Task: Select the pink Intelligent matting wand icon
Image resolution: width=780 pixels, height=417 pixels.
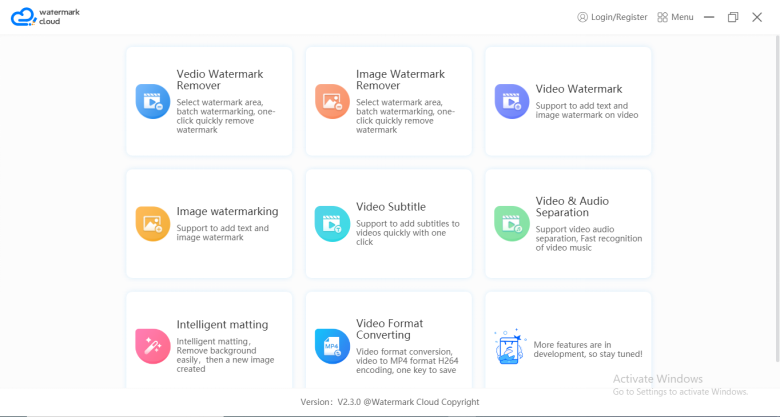Action: click(x=153, y=346)
